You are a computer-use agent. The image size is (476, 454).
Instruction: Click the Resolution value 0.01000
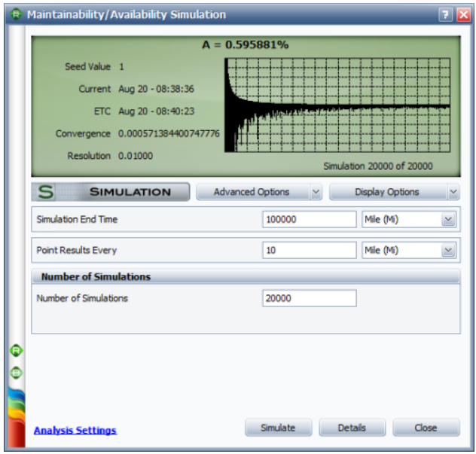pos(136,156)
